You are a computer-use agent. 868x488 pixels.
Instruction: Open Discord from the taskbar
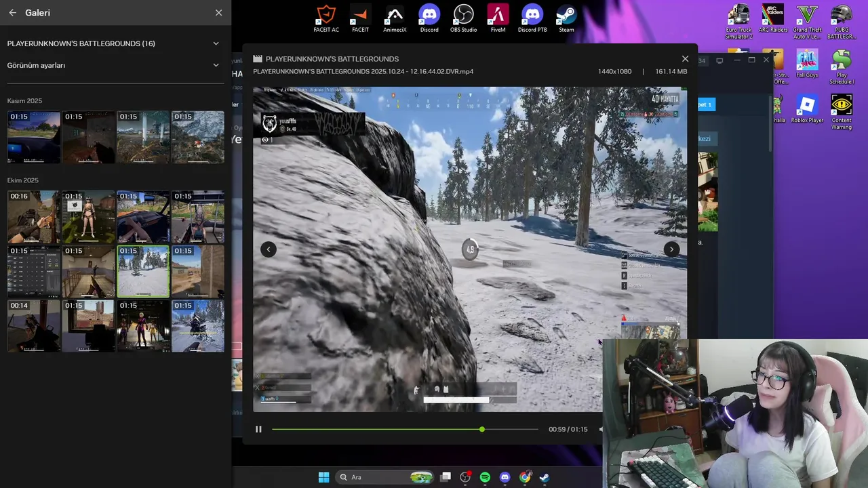[505, 477]
